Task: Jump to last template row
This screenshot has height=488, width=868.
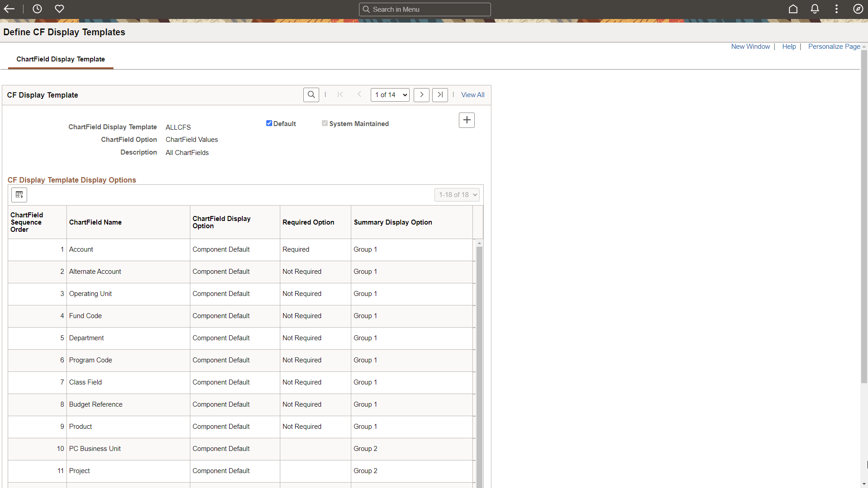Action: pos(440,95)
